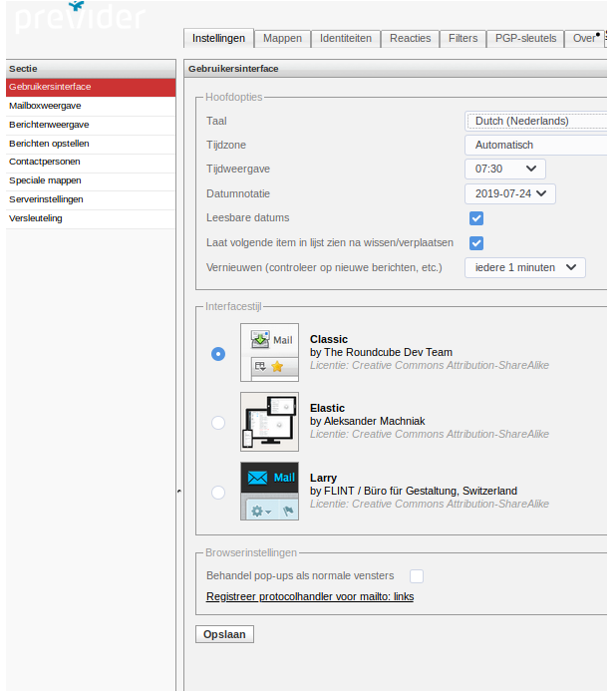The height and width of the screenshot is (696, 616).
Task: Open the Vernieuwen interval dropdown
Action: point(524,267)
